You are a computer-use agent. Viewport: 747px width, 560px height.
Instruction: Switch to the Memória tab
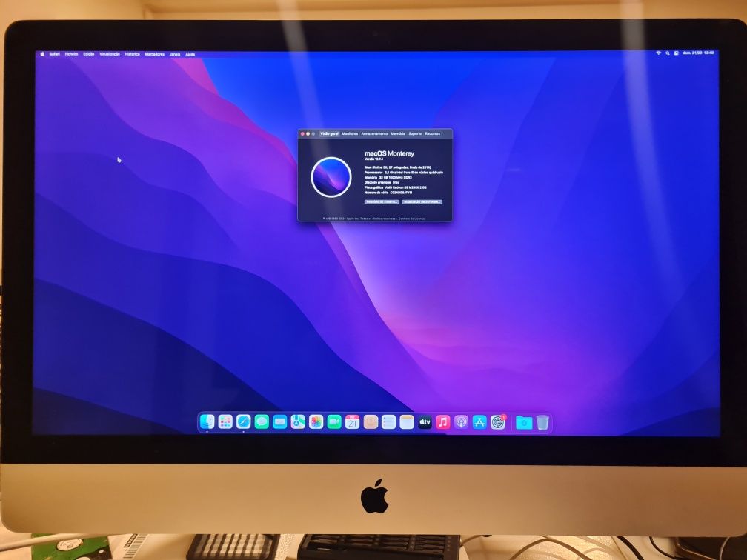(398, 134)
